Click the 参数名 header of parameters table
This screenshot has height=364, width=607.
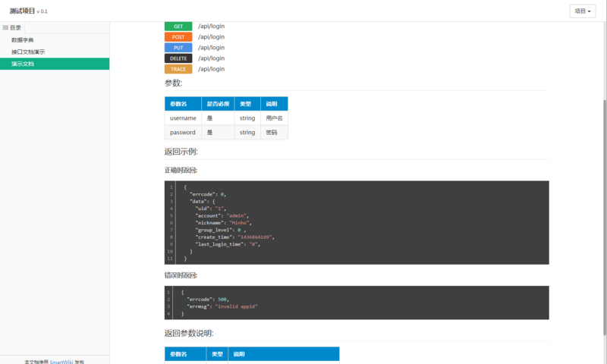coord(183,104)
